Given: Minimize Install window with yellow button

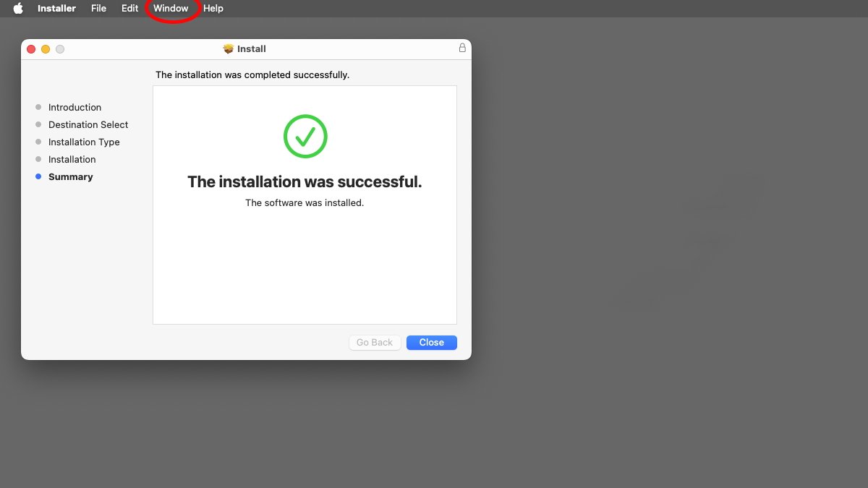Looking at the screenshot, I should pos(46,49).
